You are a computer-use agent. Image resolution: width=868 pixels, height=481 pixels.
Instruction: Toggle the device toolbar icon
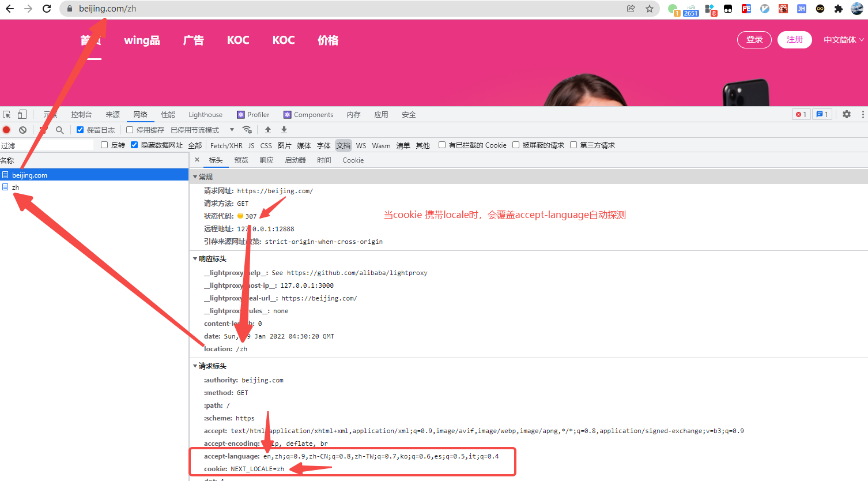pos(22,114)
